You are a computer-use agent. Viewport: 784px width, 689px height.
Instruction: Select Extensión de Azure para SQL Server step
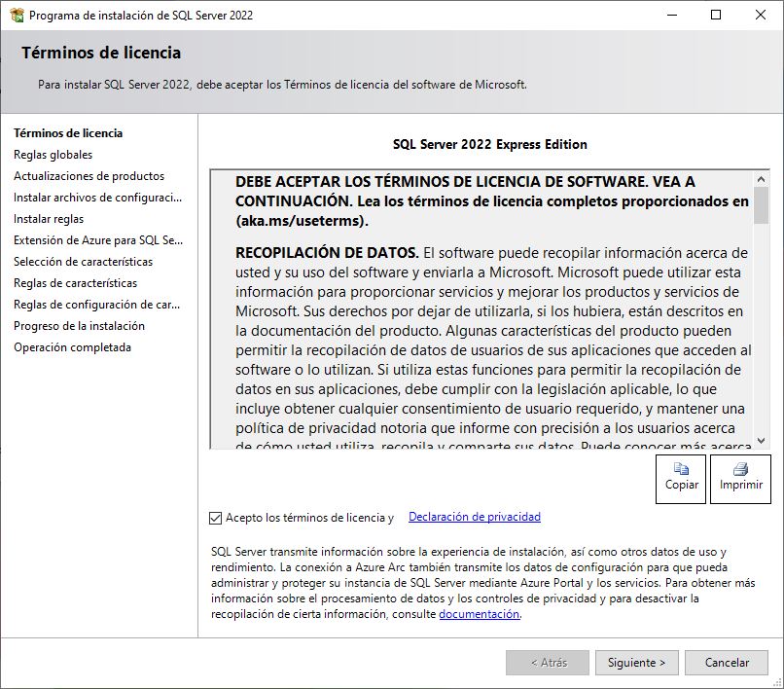click(98, 240)
